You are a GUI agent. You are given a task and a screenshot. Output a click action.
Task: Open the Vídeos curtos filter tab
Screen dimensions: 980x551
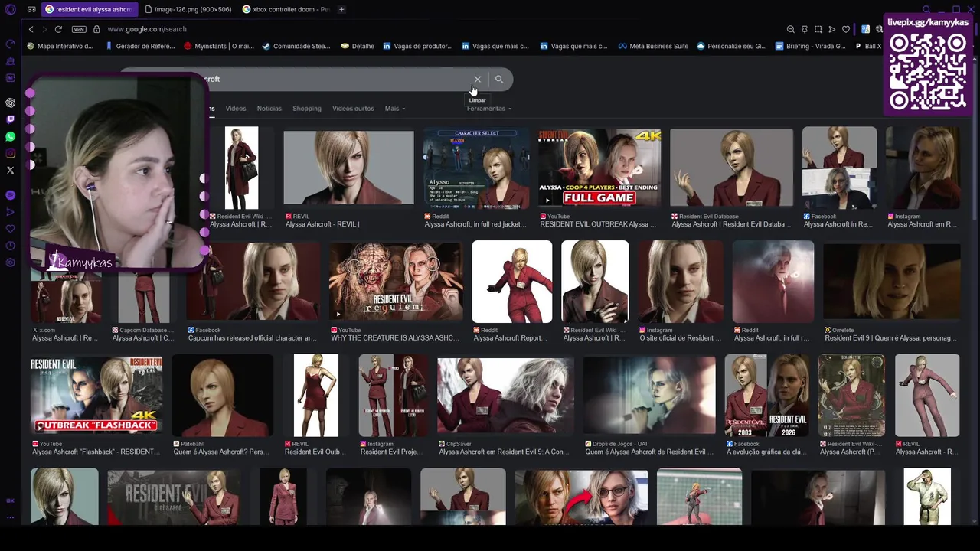[353, 109]
